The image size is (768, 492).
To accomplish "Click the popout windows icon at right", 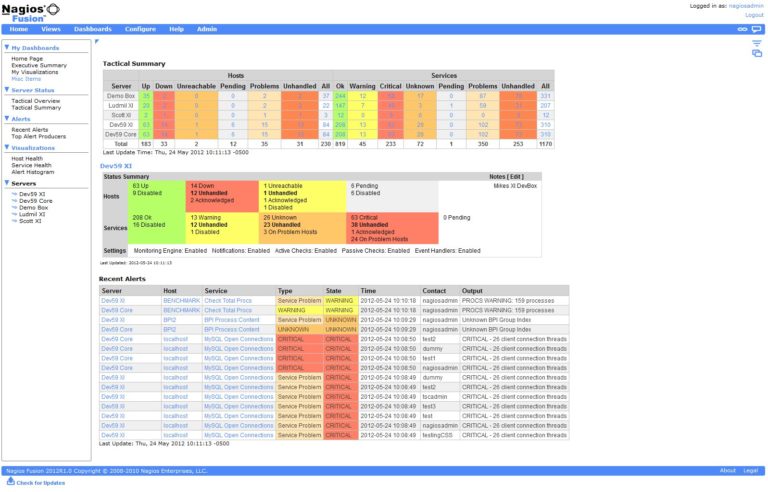I will pyautogui.click(x=756, y=53).
